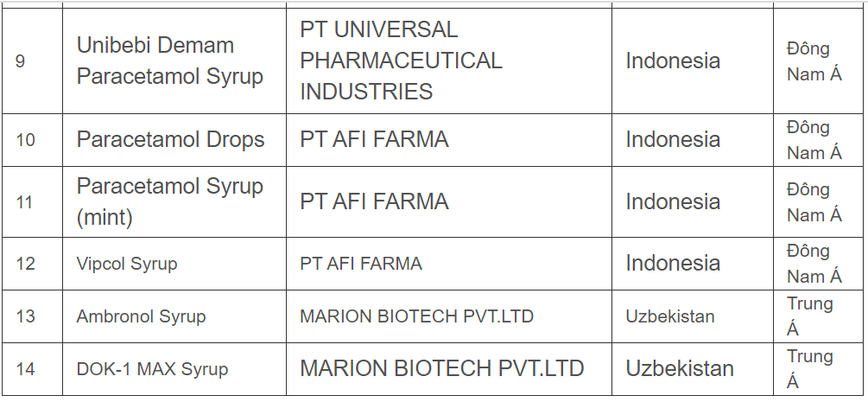Click the Vipcol Syrup product name
868x402 pixels.
point(127,264)
